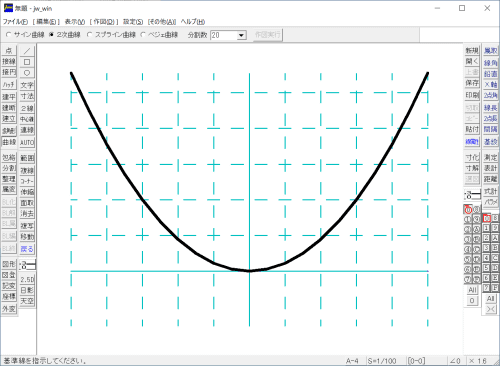Image resolution: width=500 pixels, height=366 pixels.
Task: Click ×1.6 zoom factor in status bar
Action: point(478,361)
